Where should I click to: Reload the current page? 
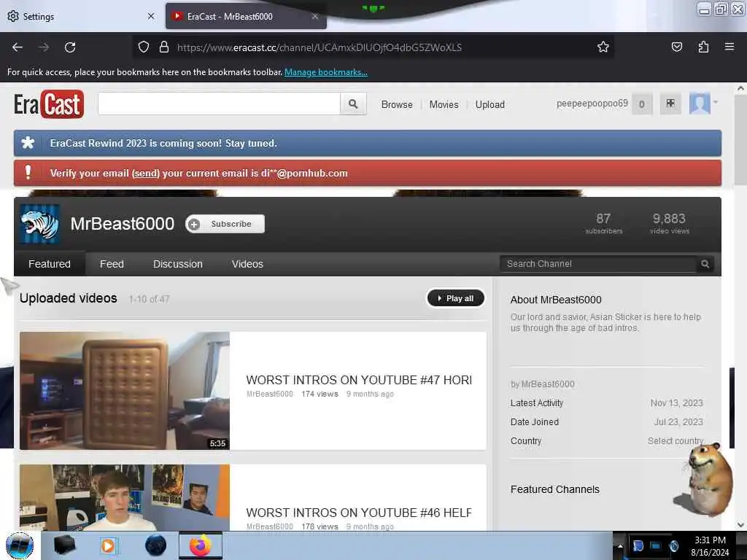point(70,47)
